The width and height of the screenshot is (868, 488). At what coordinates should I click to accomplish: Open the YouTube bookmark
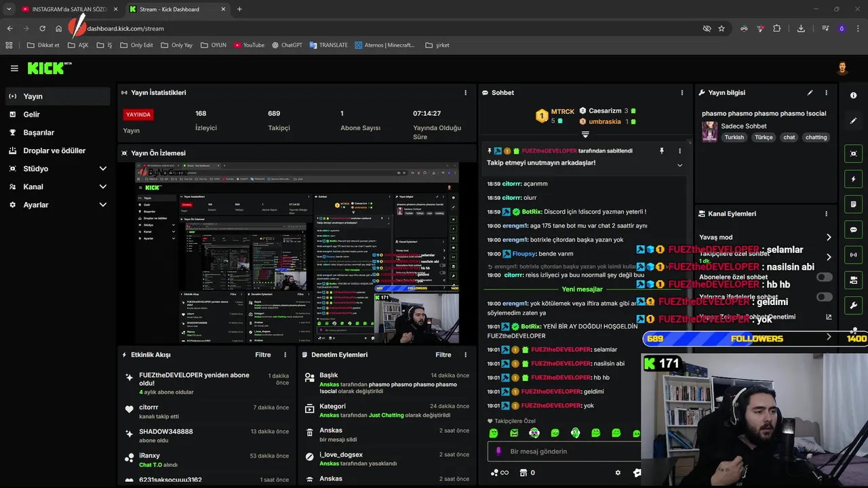pyautogui.click(x=249, y=45)
